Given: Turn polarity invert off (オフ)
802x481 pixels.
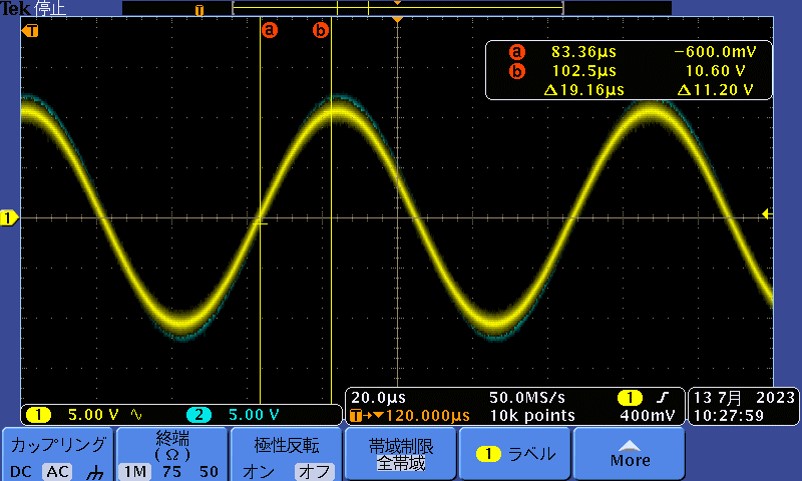Looking at the screenshot, I should [x=315, y=471].
